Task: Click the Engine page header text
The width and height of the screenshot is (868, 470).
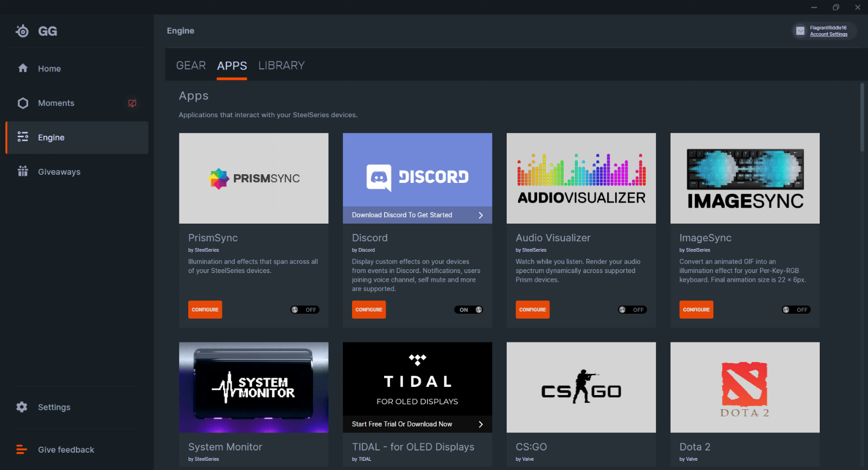Action: tap(181, 31)
